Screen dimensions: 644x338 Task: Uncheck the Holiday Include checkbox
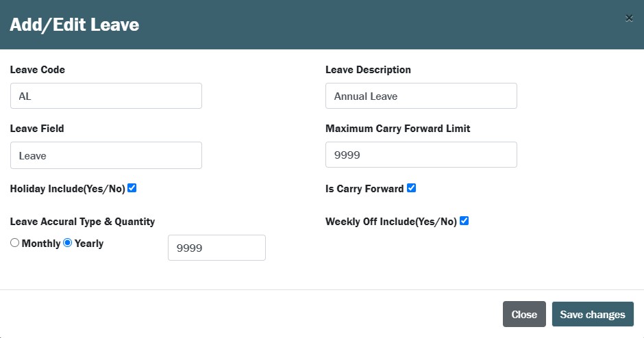(132, 188)
